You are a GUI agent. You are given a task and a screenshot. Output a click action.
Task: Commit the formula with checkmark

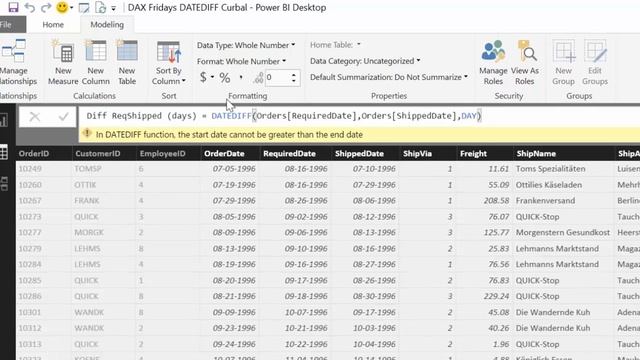[x=63, y=117]
